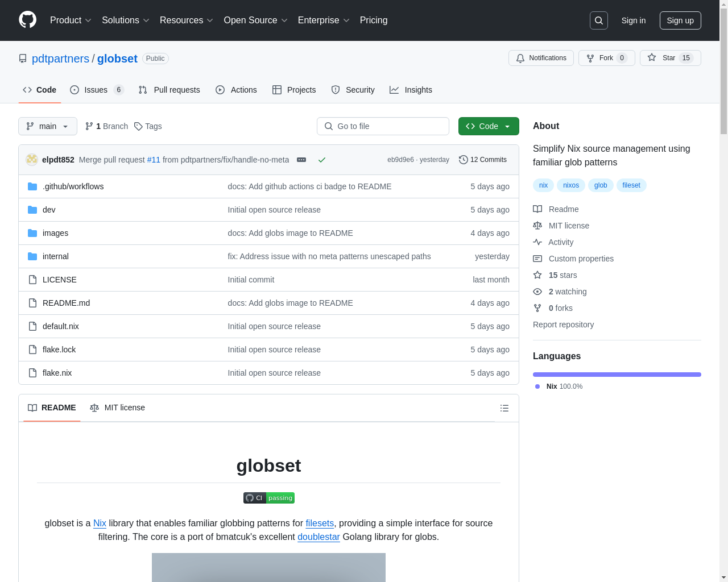728x582 pixels.
Task: Click elpdt852 avatar image
Action: (x=32, y=160)
